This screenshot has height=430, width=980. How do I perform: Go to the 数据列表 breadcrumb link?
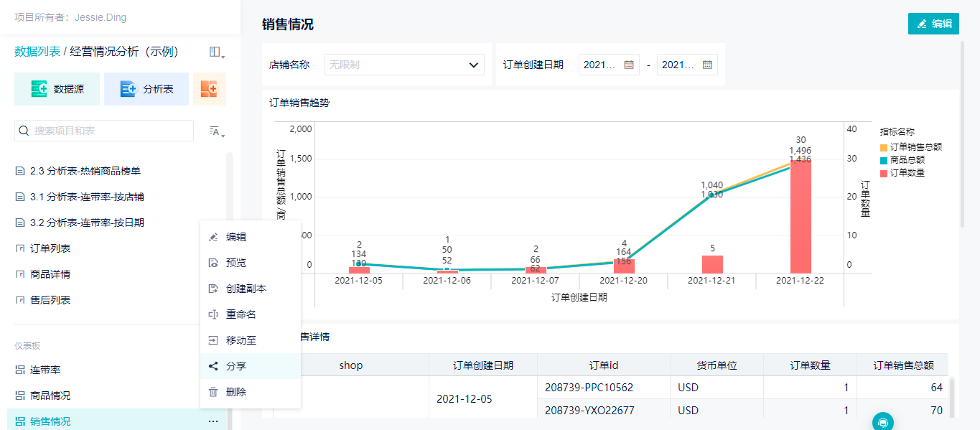37,52
